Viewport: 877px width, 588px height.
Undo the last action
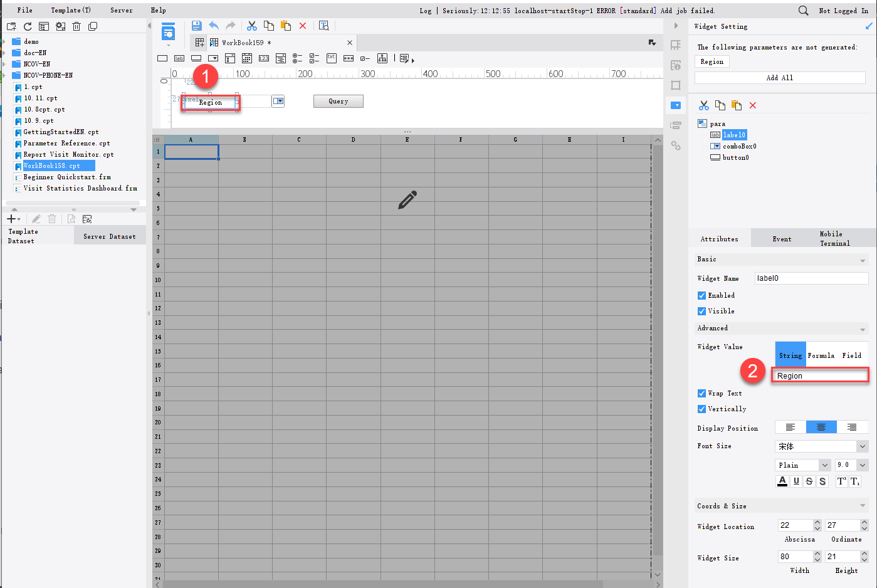(x=214, y=26)
